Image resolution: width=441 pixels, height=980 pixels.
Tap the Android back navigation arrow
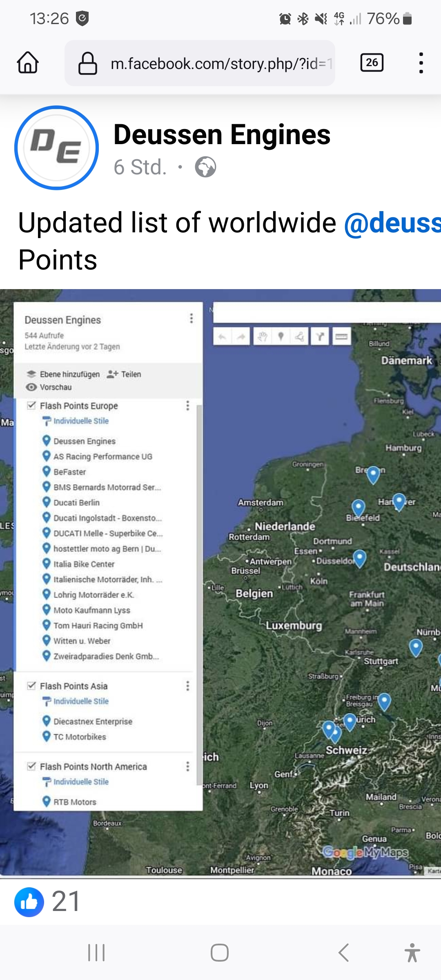click(343, 953)
